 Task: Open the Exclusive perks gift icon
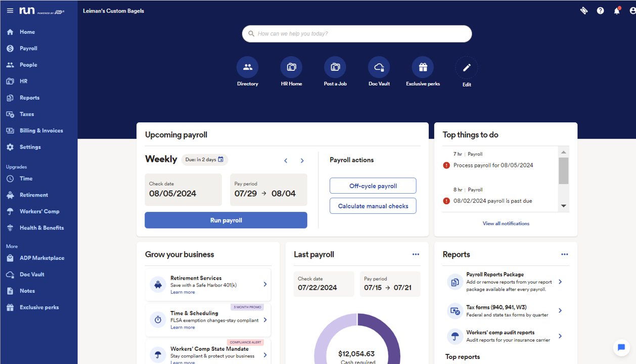tap(423, 66)
